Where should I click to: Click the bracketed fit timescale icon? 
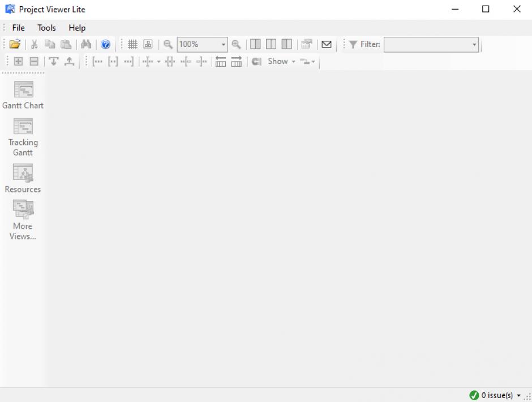(170, 62)
